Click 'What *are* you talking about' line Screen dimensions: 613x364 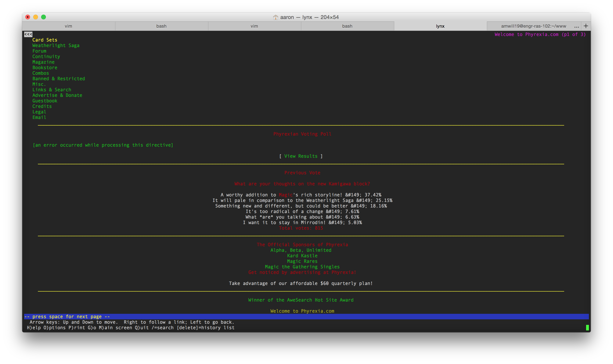(x=302, y=217)
